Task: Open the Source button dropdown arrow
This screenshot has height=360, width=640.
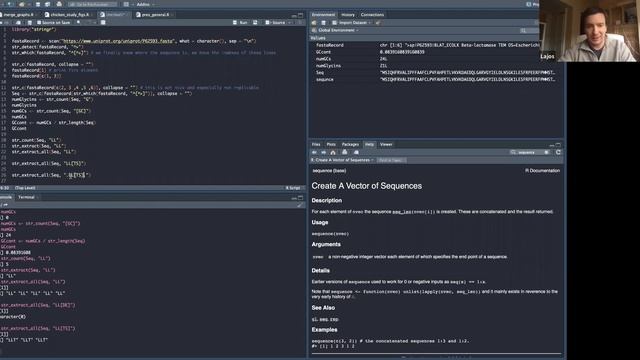Action: (289, 22)
